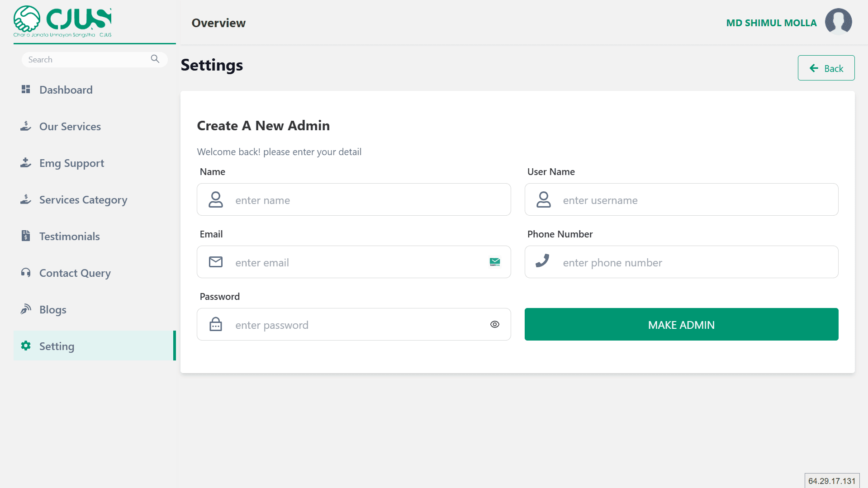Go to Services Category page
868x488 pixels.
(83, 200)
